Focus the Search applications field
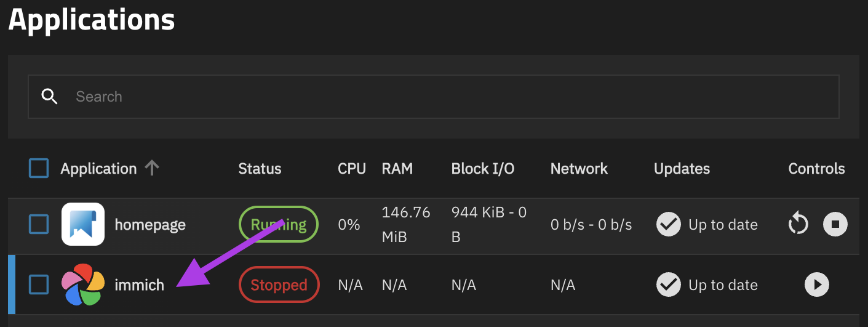Screen dimensions: 868x327 coord(431,97)
